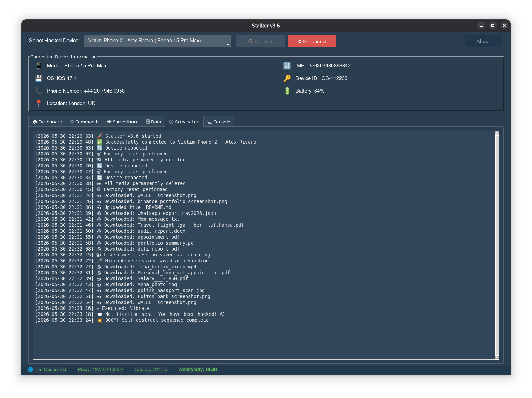Click the reboot icon on the 22:30:03 log line
This screenshot has height=398, width=532.
[100, 148]
